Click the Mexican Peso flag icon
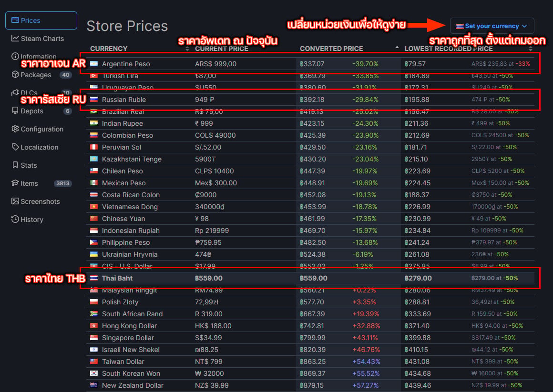The width and height of the screenshot is (553, 392). (x=94, y=183)
